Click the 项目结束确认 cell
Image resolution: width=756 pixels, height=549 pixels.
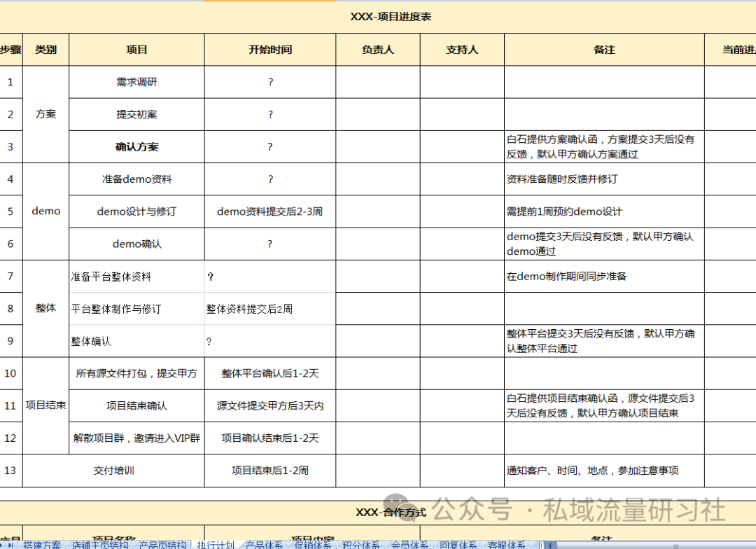coord(137,405)
